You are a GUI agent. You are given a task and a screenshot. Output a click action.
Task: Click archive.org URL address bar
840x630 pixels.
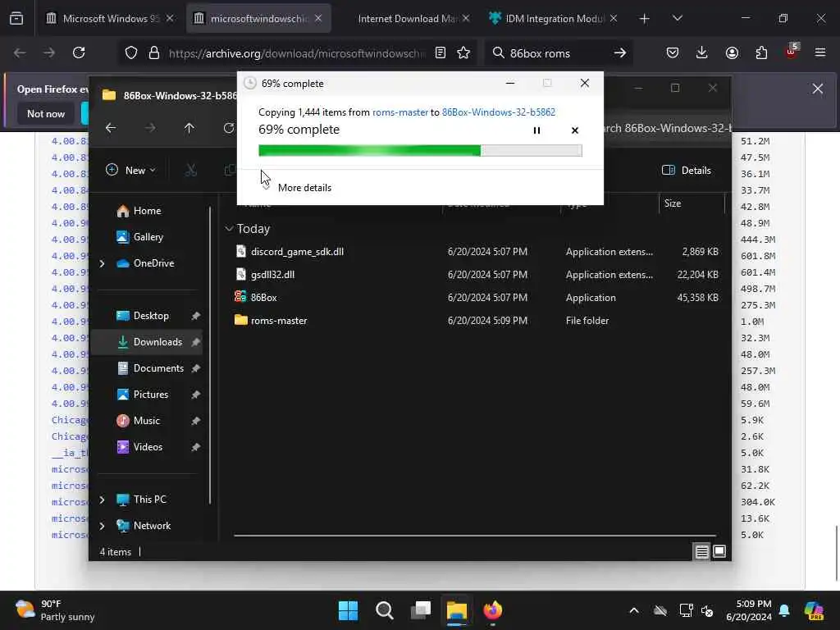click(x=296, y=53)
